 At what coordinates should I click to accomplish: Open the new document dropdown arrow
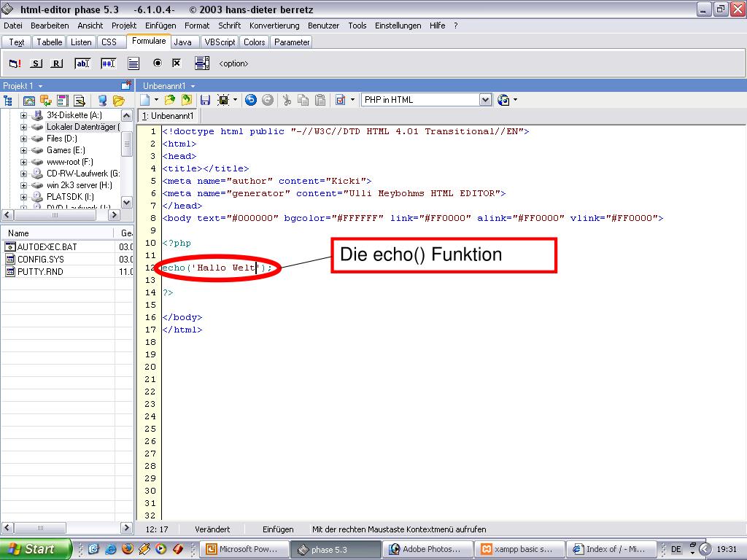pyautogui.click(x=156, y=100)
